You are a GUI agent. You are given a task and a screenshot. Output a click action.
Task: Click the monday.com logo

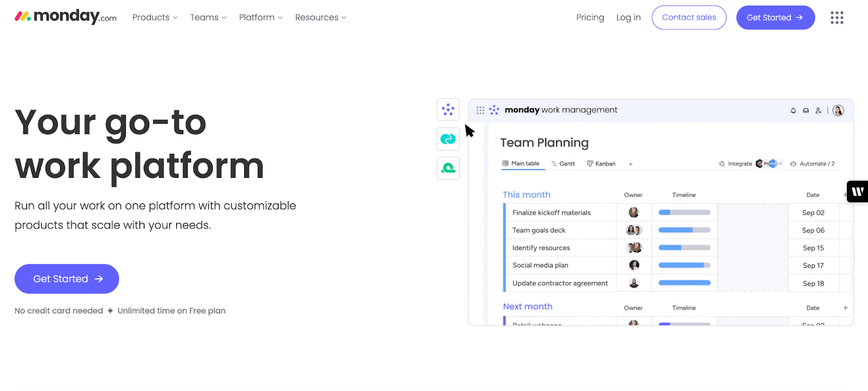(66, 17)
